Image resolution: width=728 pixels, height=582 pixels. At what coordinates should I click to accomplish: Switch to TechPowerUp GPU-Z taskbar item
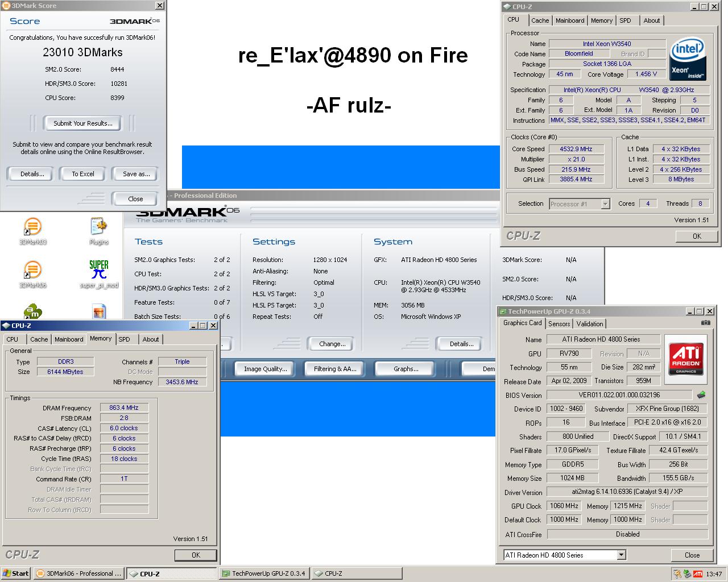[264, 573]
